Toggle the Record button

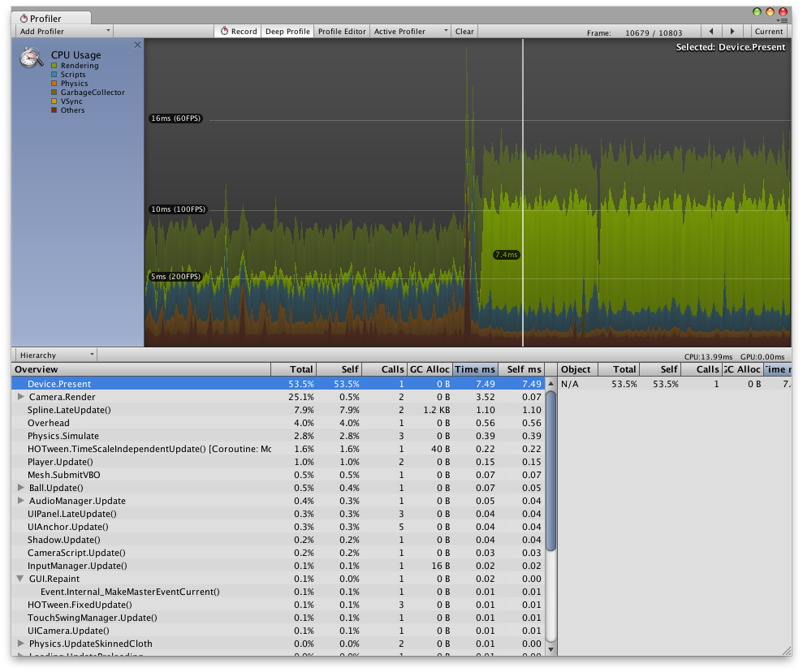(x=238, y=32)
